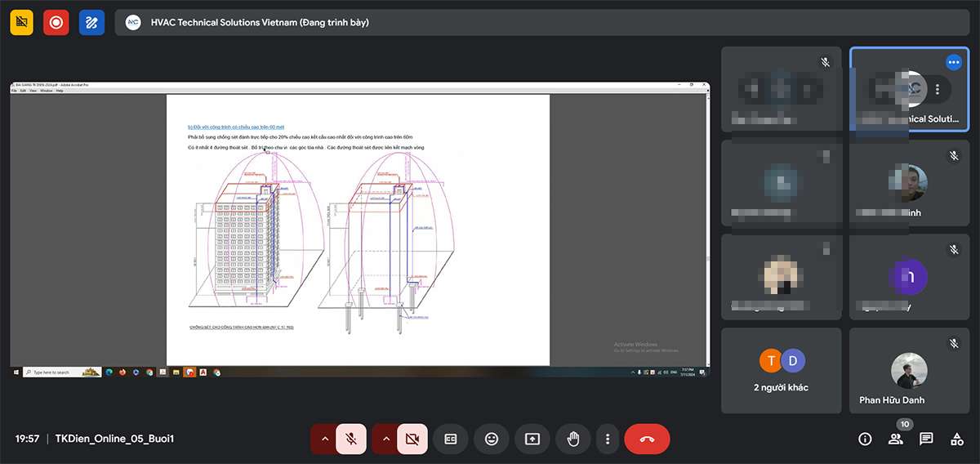The width and height of the screenshot is (980, 464).
Task: Open View menu in shared Acrobat window
Action: (34, 91)
